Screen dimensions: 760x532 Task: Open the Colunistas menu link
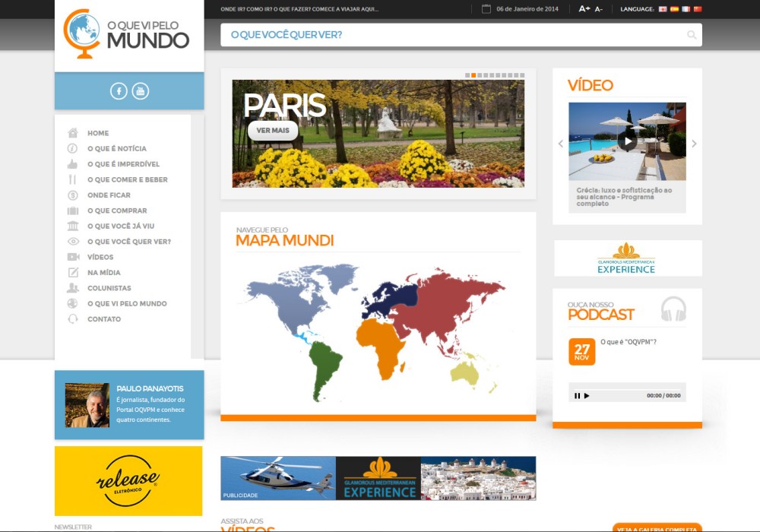pos(109,288)
